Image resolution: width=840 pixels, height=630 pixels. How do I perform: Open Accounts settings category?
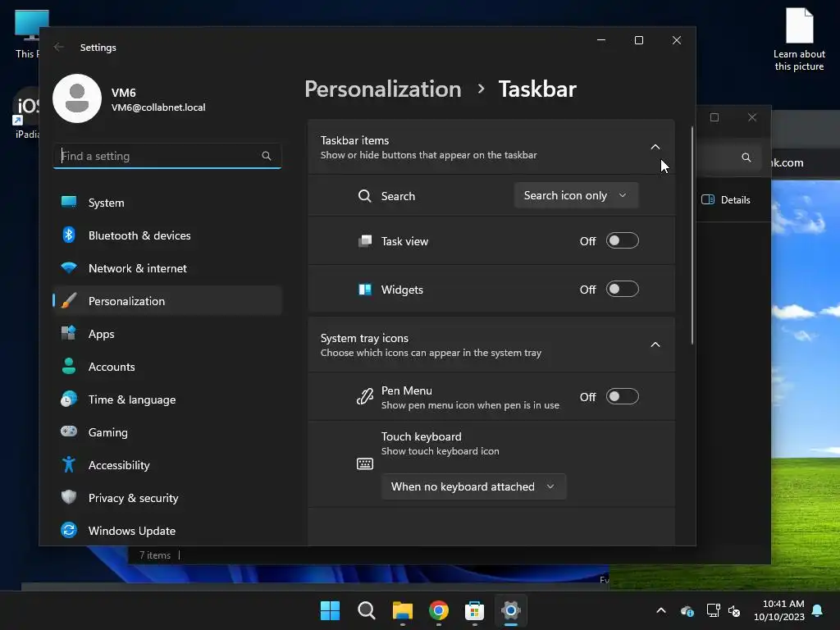click(167, 367)
